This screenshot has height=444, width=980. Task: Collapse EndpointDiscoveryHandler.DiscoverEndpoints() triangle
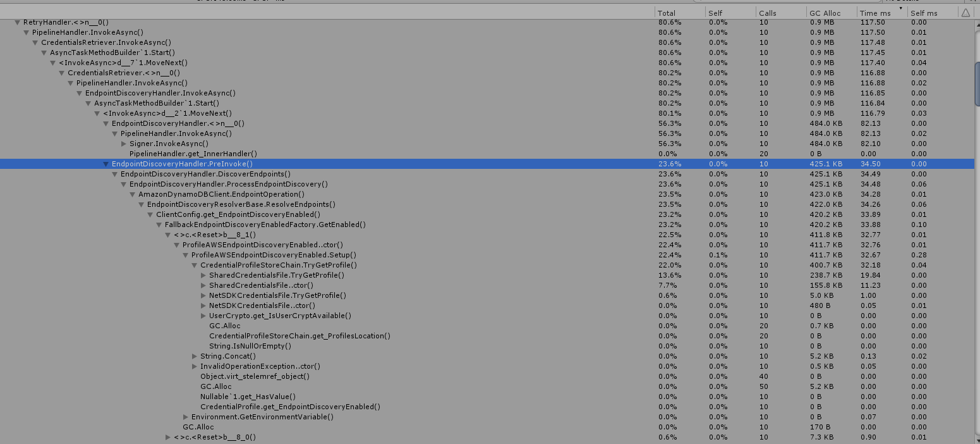115,174
